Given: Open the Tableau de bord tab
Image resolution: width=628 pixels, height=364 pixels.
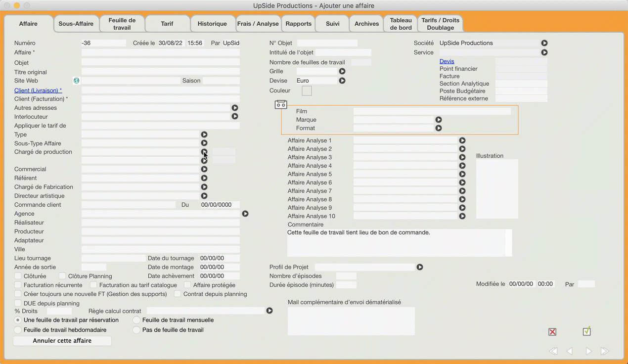Looking at the screenshot, I should coord(401,24).
